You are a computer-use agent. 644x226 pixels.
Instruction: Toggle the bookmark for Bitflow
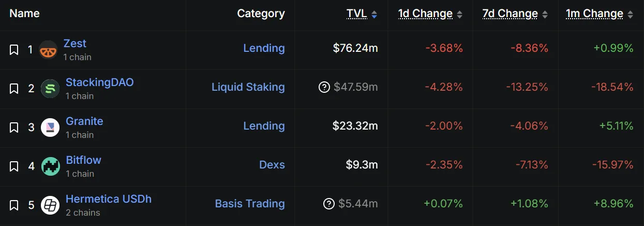14,166
